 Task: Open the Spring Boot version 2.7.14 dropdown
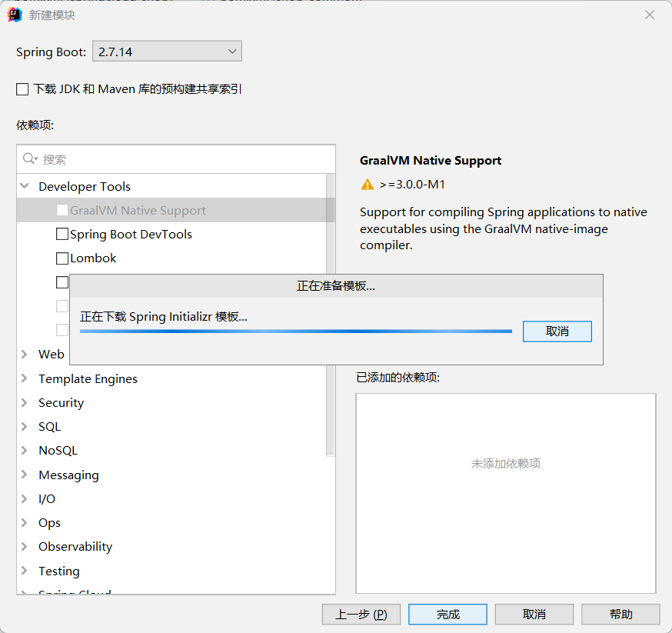coord(167,52)
